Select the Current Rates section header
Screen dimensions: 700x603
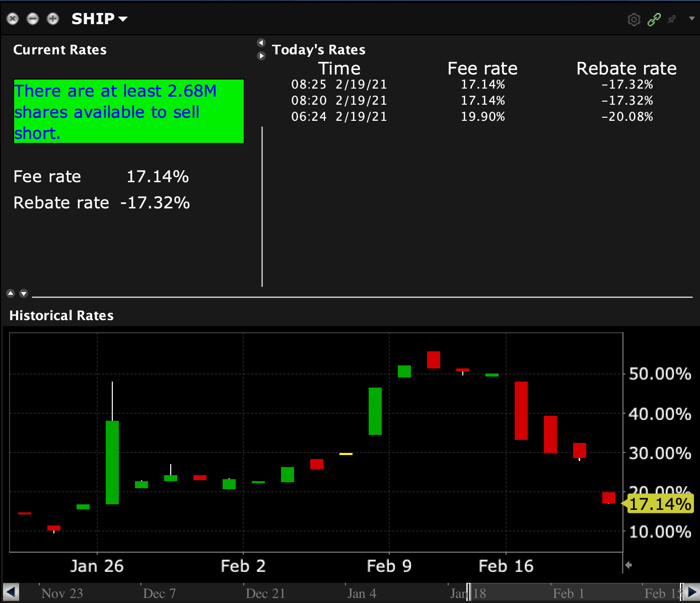tap(59, 49)
